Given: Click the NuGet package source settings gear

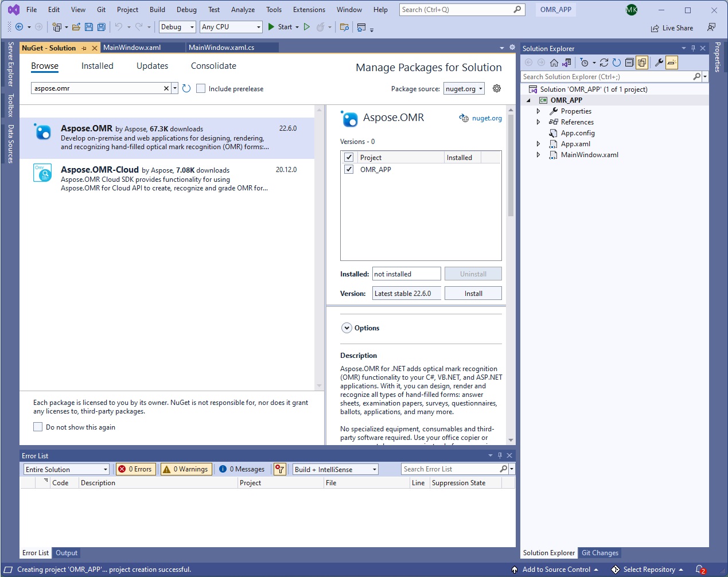Looking at the screenshot, I should click(497, 88).
